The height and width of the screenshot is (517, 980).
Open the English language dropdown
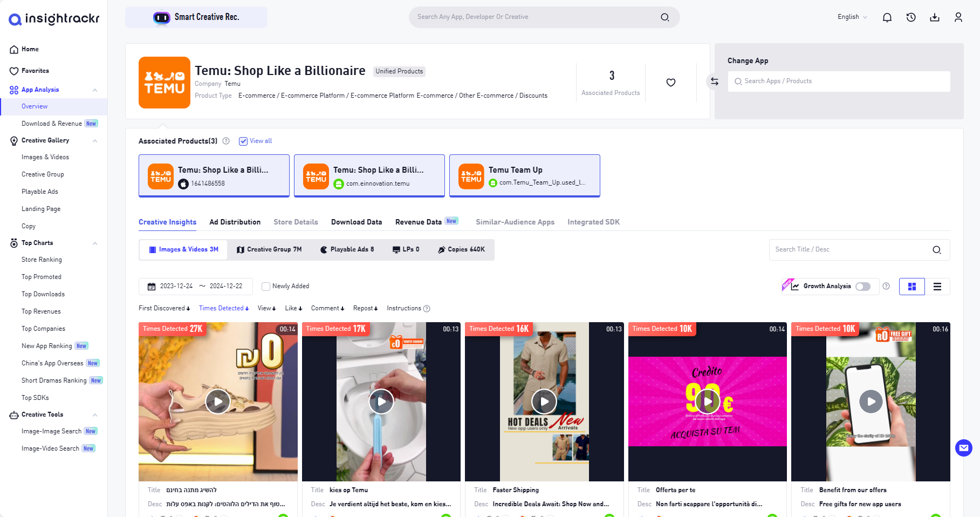[852, 17]
